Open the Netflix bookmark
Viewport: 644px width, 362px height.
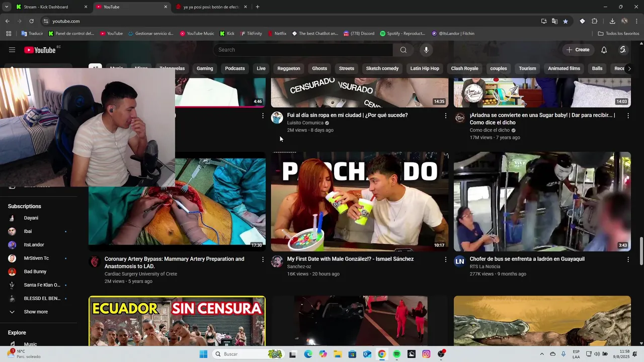(276, 34)
